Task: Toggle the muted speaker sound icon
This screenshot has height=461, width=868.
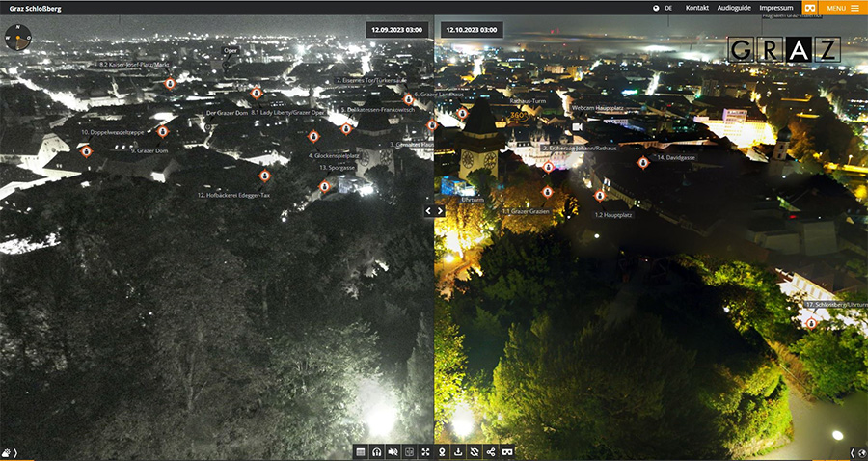Action: click(x=393, y=452)
